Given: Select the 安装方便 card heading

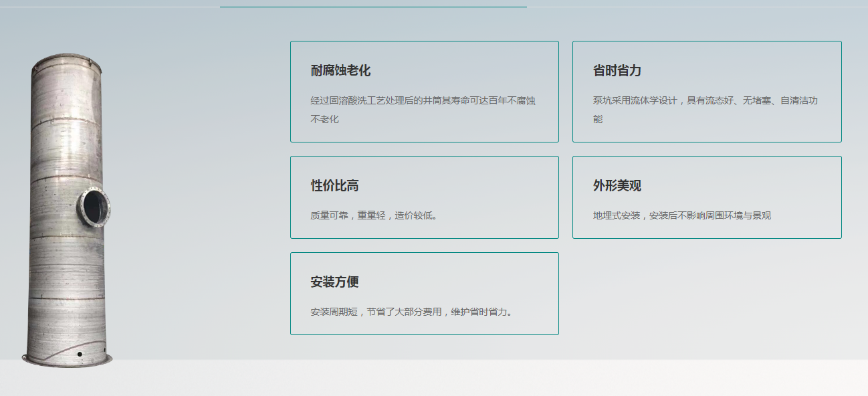Looking at the screenshot, I should coord(334,282).
